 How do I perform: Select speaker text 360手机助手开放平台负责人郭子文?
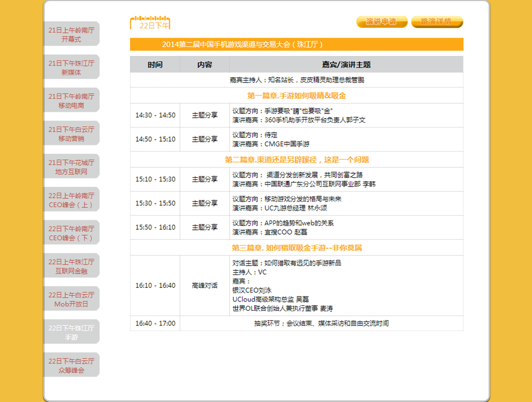click(315, 120)
